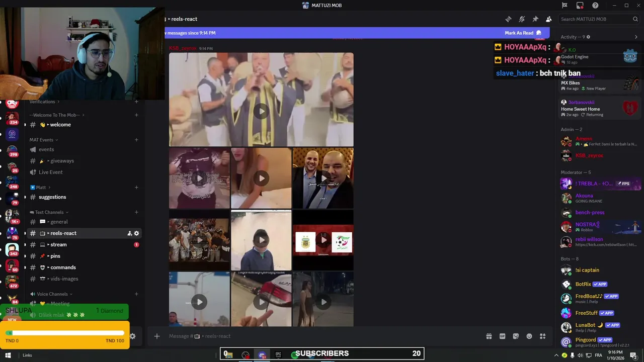Image resolution: width=644 pixels, height=362 pixels.
Task: Focus the Search MATTUZI MOB field
Action: click(x=598, y=19)
